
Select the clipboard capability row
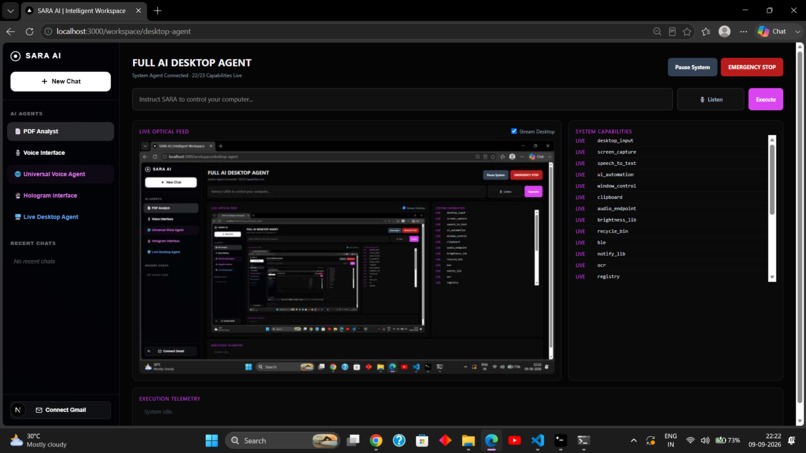pyautogui.click(x=668, y=197)
